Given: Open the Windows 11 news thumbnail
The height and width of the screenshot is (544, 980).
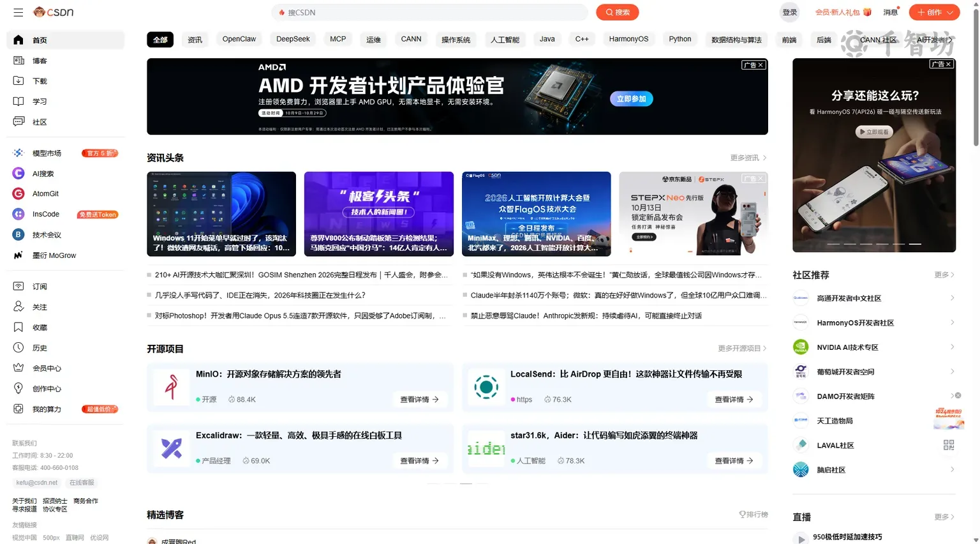Looking at the screenshot, I should tap(221, 214).
